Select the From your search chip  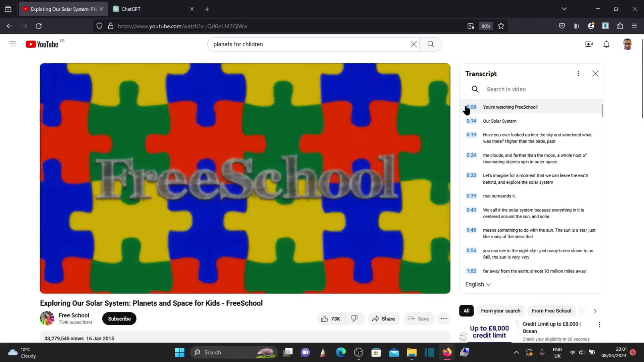tap(500, 311)
